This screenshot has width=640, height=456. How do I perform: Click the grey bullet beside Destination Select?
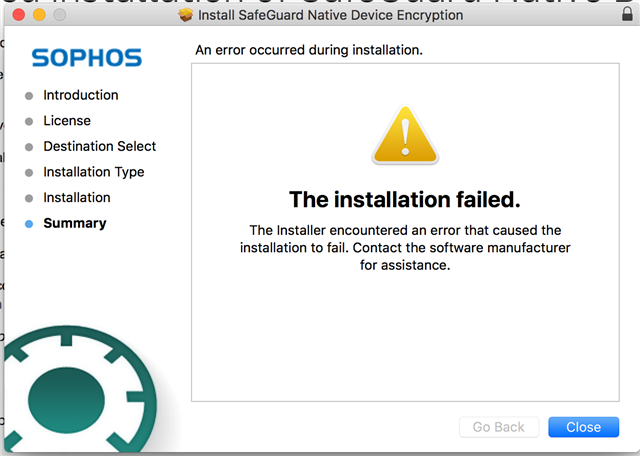click(29, 147)
